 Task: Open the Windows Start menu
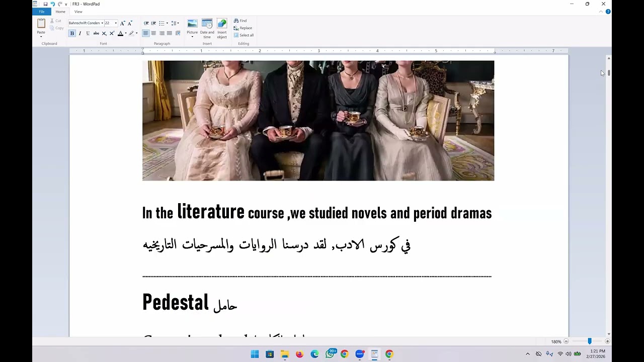[255, 354]
